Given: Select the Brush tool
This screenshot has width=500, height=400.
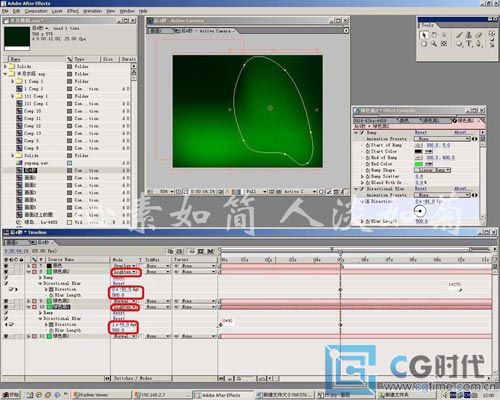Looking at the screenshot, I should (x=459, y=35).
